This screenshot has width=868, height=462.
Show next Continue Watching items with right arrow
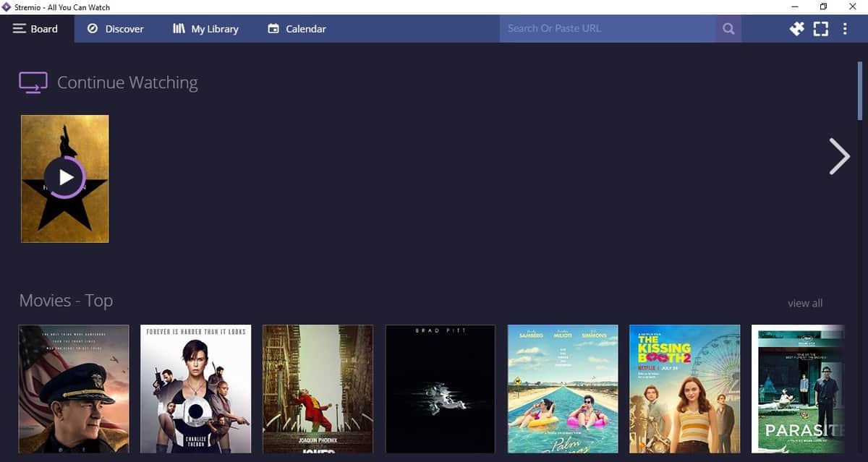(839, 155)
